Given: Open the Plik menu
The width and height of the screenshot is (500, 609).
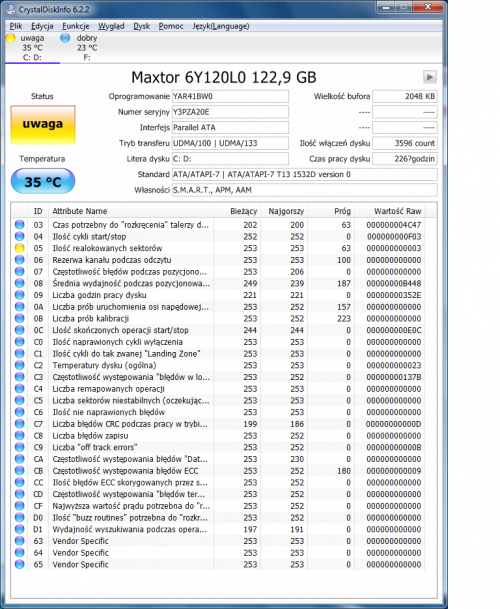Looking at the screenshot, I should (16, 26).
